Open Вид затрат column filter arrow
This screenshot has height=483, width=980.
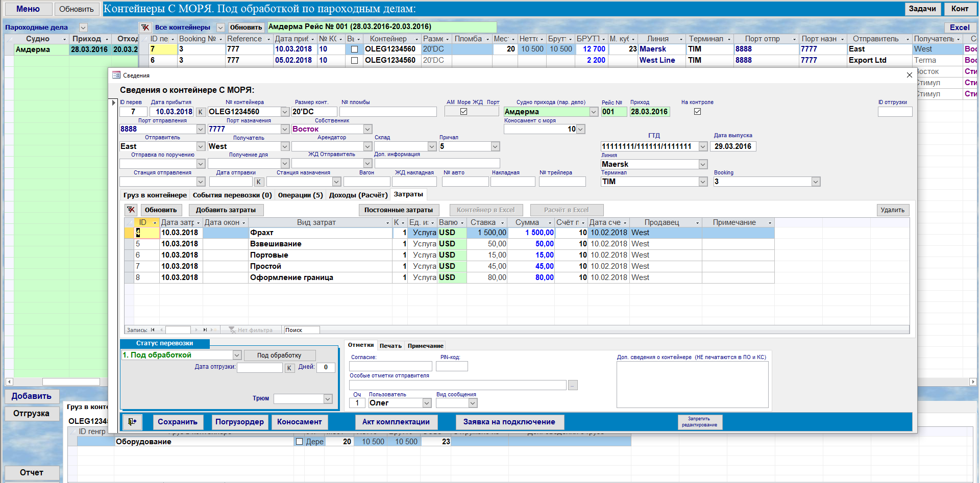pos(388,223)
